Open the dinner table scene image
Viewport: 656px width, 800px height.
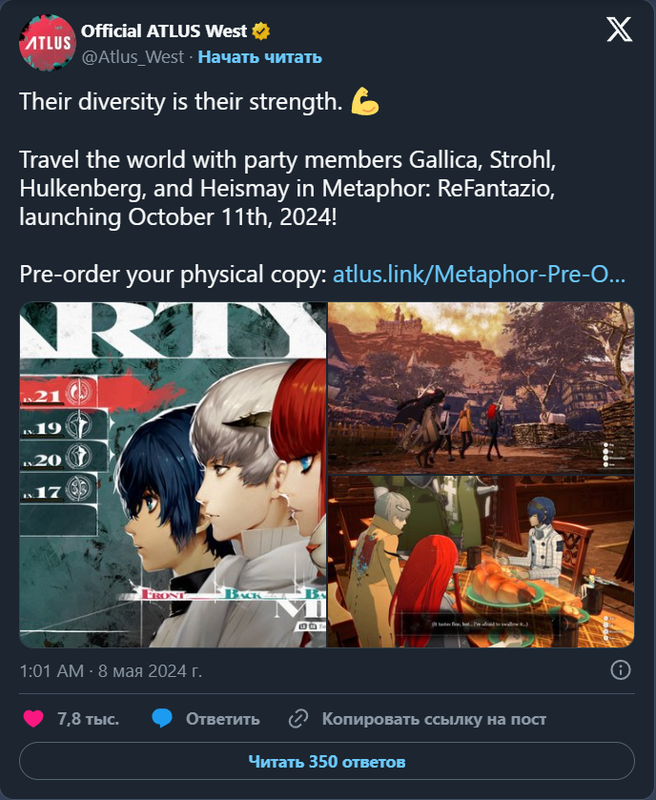point(481,562)
